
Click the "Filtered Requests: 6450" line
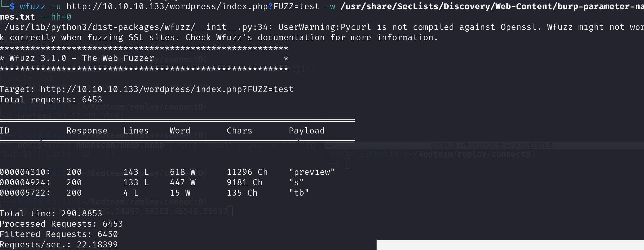click(x=59, y=234)
